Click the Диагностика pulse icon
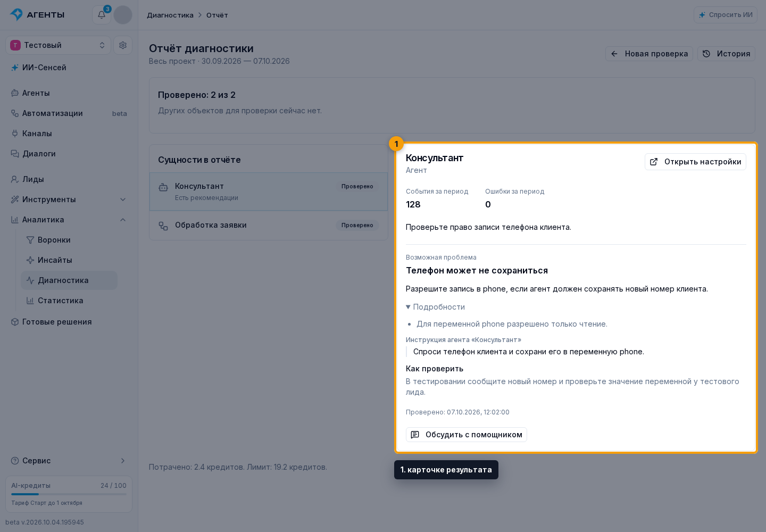The image size is (766, 532). [x=30, y=280]
